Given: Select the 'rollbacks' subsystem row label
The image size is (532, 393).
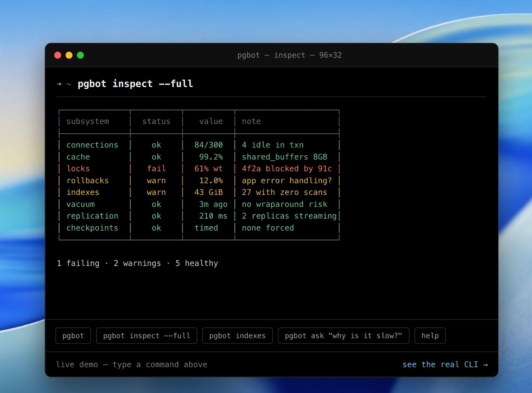Looking at the screenshot, I should point(88,181).
